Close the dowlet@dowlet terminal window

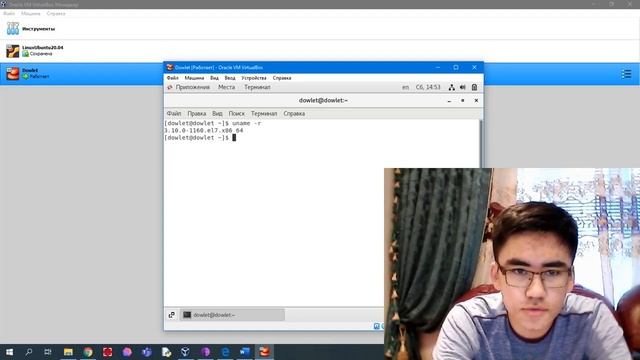[476, 100]
